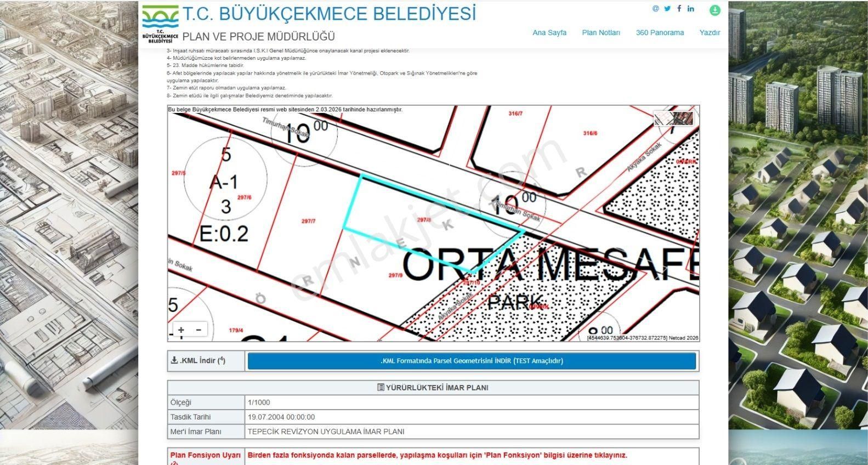The width and height of the screenshot is (868, 465).
Task: Zoom out the map with minus button
Action: 198,330
